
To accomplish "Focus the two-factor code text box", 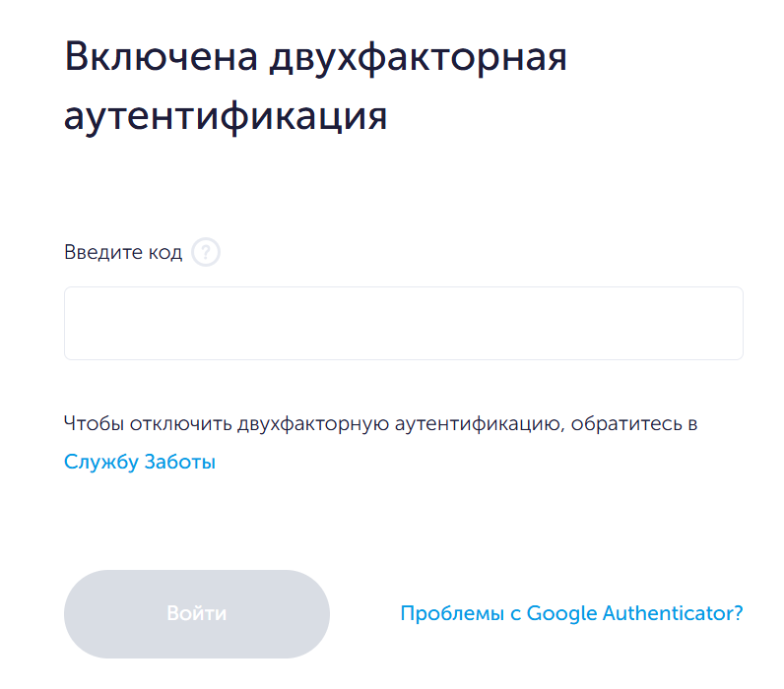I will [403, 323].
